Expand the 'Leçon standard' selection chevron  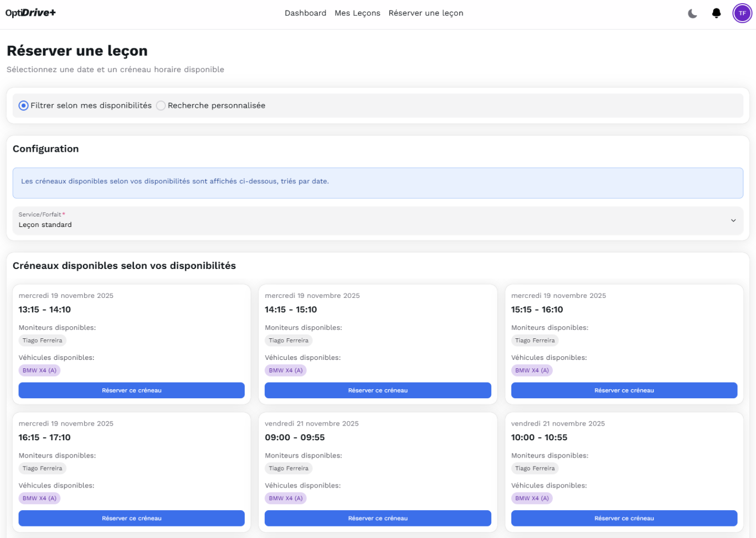pyautogui.click(x=733, y=221)
